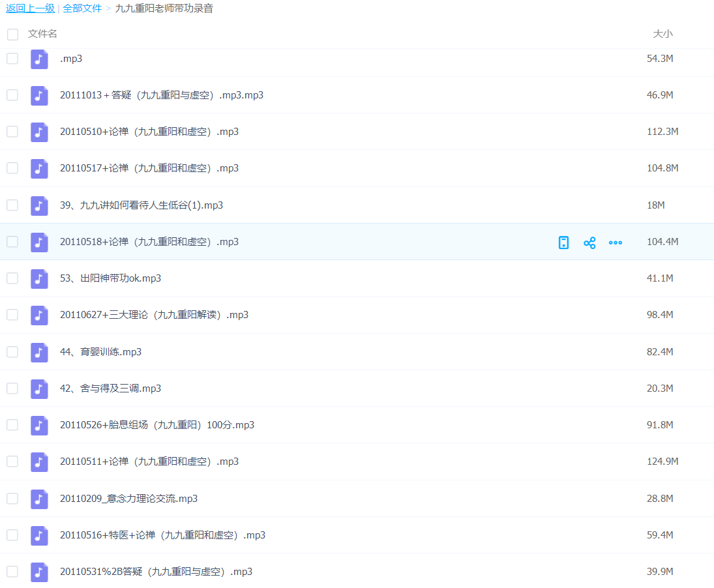Go to 全部文件 in the breadcrumb
This screenshot has height=588, width=714.
point(82,8)
